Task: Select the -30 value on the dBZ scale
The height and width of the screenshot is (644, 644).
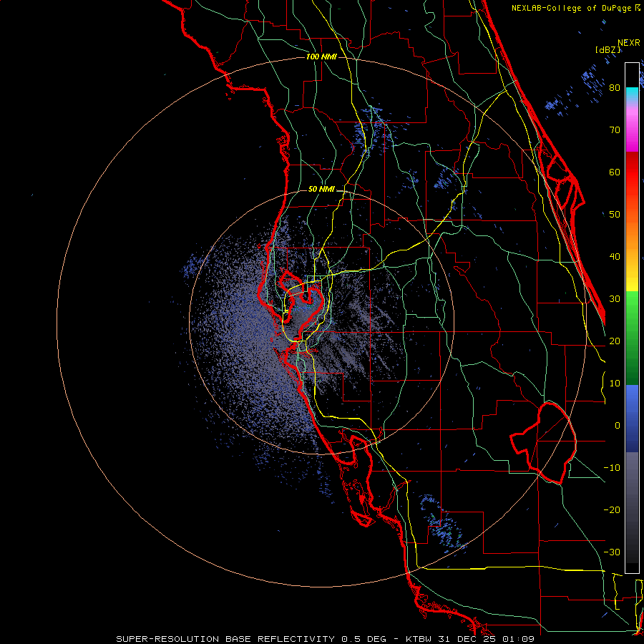Action: point(612,552)
